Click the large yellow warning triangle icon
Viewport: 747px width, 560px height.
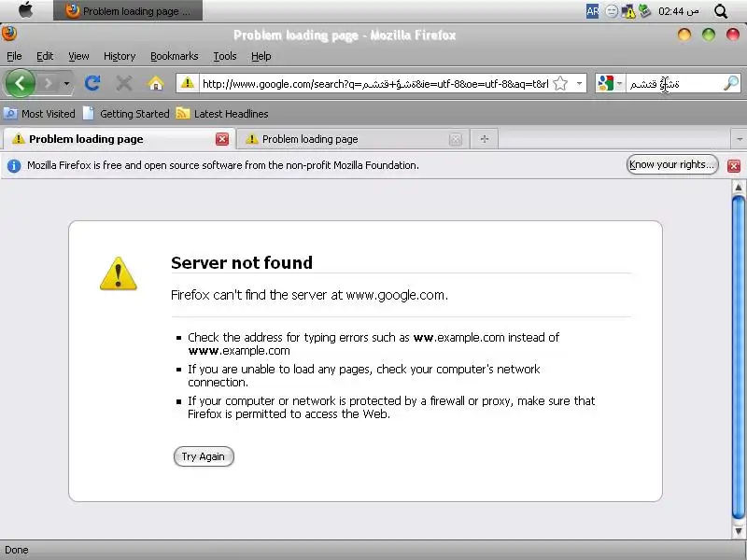(119, 273)
